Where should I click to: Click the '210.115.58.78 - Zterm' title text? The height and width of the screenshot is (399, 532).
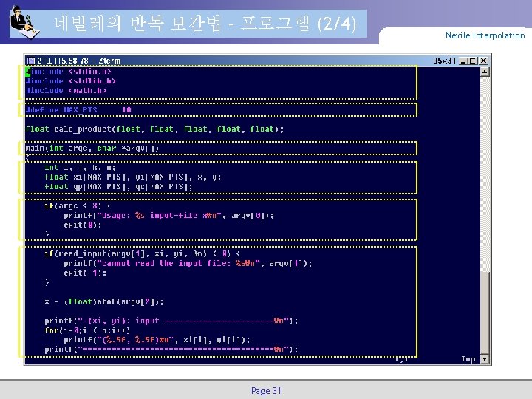(x=79, y=61)
